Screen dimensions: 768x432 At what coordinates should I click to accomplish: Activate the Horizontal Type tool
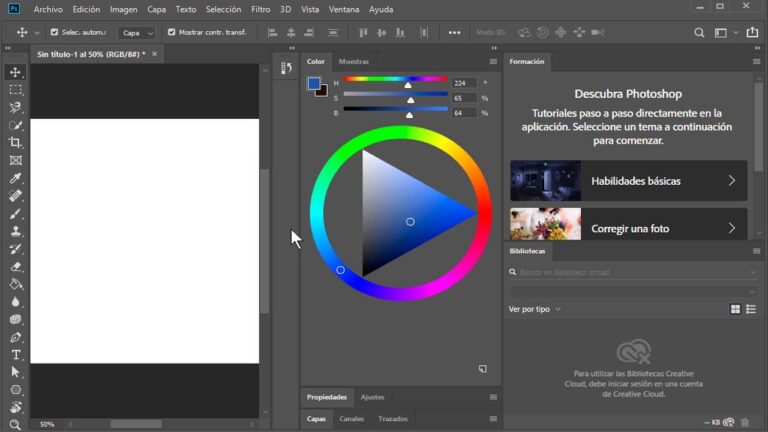15,354
